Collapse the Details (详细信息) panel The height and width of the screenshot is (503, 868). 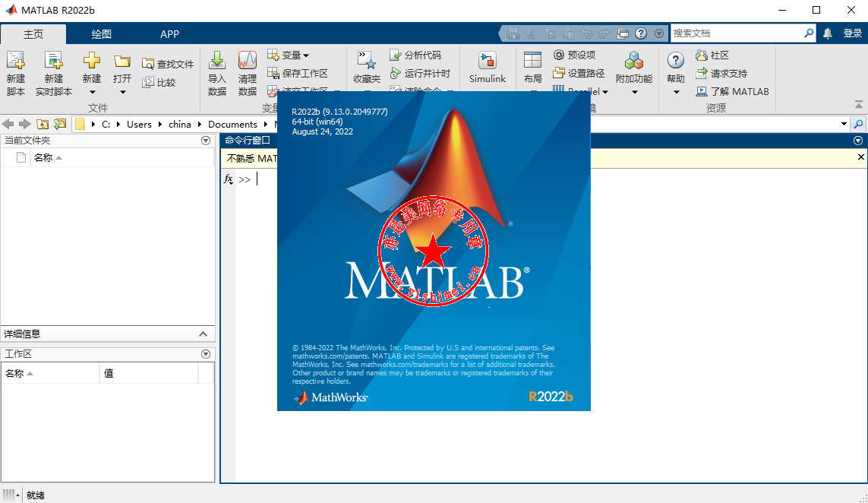(x=204, y=334)
